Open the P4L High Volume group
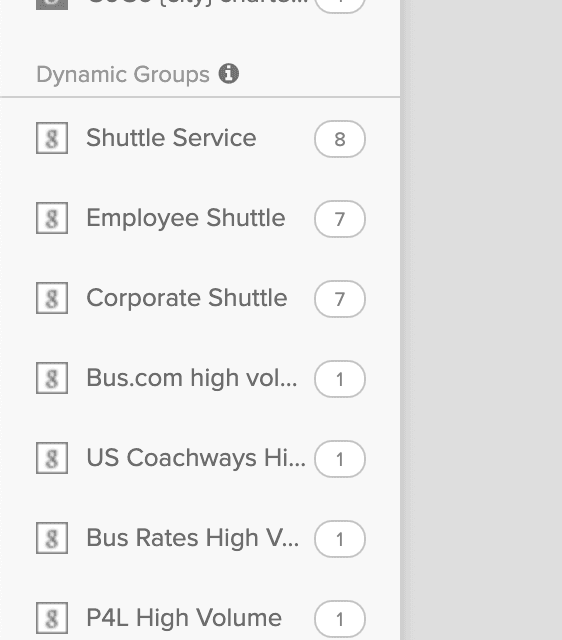The height and width of the screenshot is (640, 562). click(x=184, y=618)
